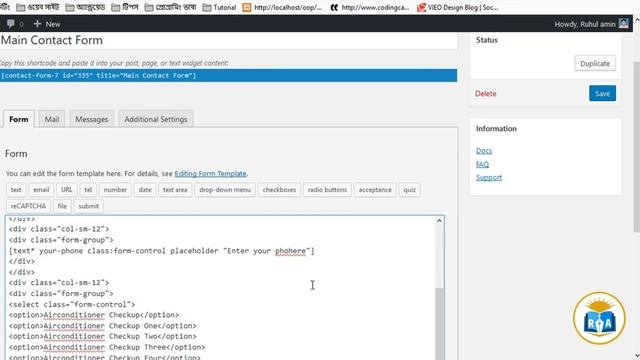Screen dimensions: 640x360
Task: Click the select class form-control line
Action: [x=72, y=304]
